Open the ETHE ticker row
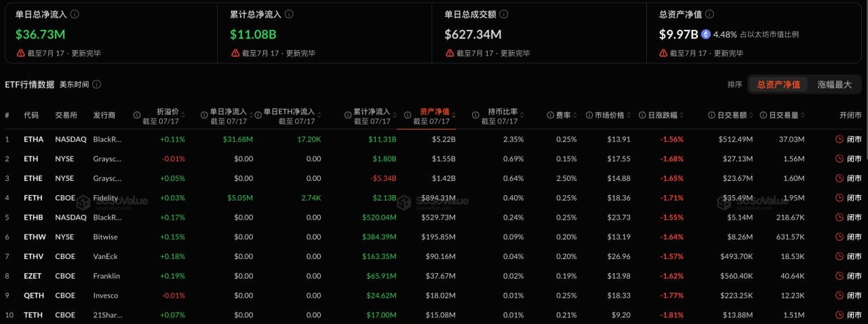The image size is (868, 324). (x=33, y=178)
